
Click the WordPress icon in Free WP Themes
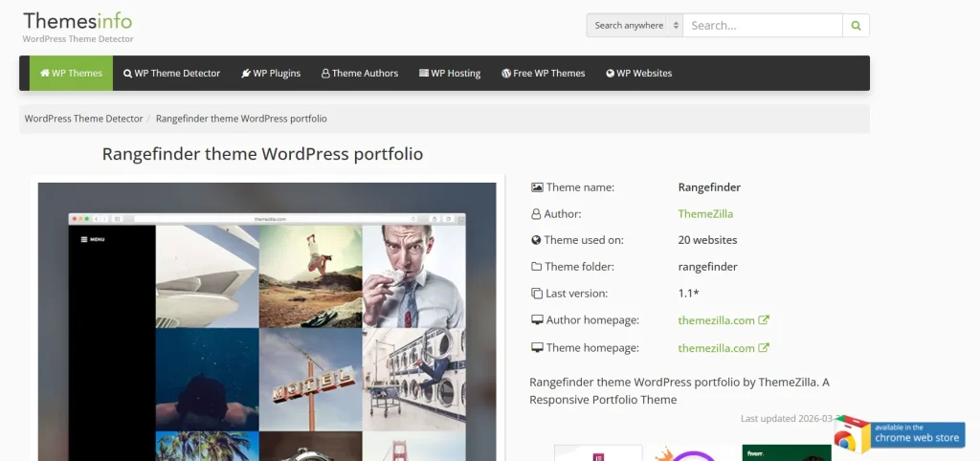click(506, 73)
